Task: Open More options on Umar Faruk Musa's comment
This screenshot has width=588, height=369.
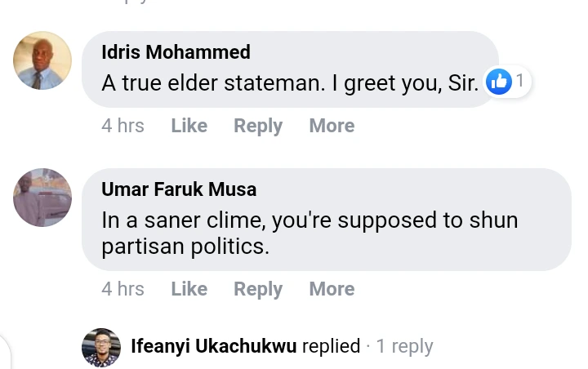Action: point(332,289)
